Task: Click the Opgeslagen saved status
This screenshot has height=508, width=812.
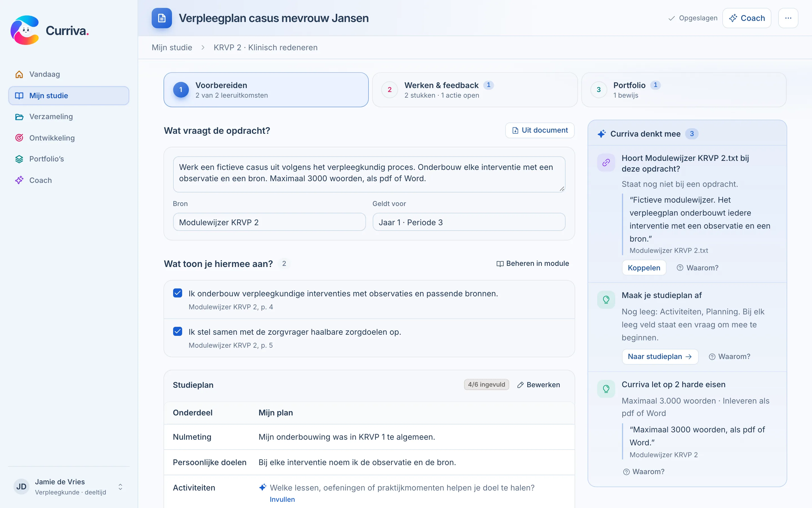Action: click(692, 18)
